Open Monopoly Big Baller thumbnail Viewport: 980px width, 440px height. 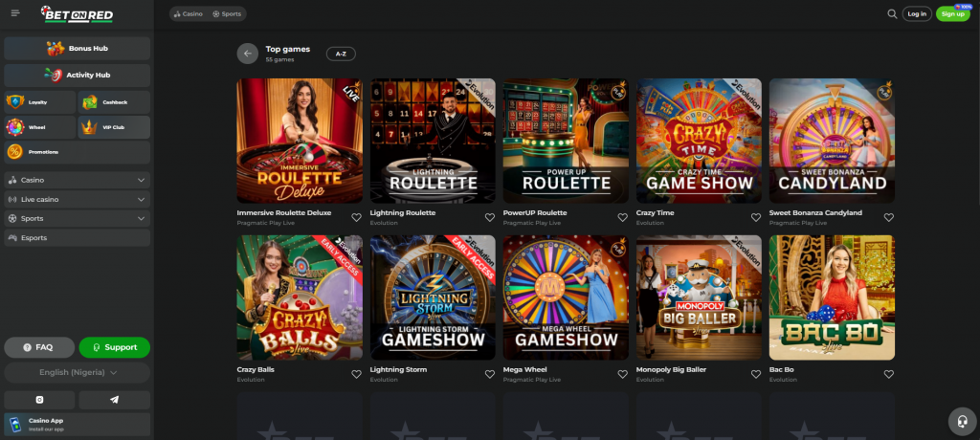click(x=699, y=297)
